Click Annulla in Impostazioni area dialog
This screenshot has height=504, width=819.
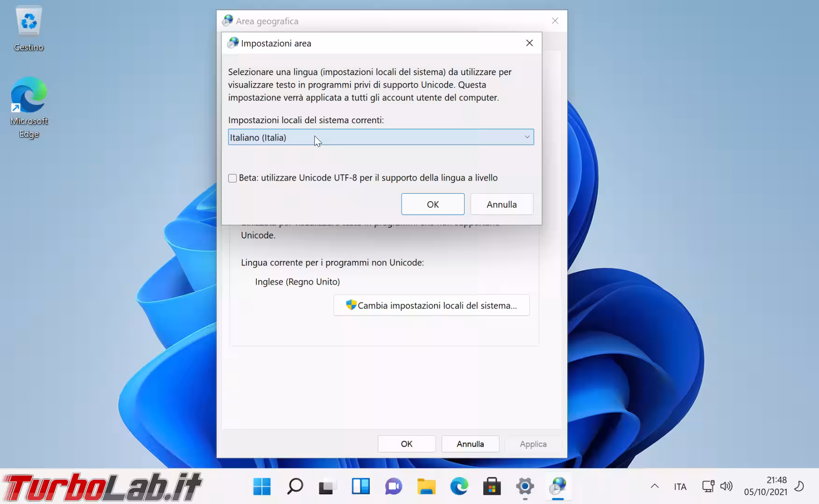click(x=501, y=204)
